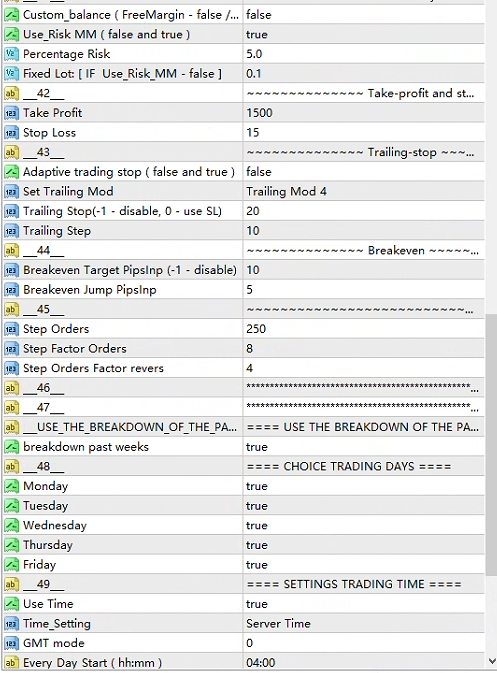Click the integer icon beside Take Profit

click(12, 113)
